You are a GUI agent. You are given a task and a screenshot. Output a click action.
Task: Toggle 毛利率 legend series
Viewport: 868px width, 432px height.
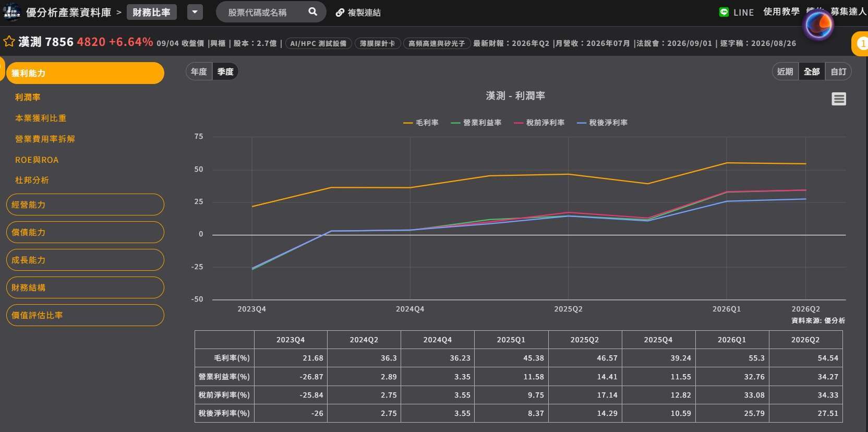coord(421,123)
